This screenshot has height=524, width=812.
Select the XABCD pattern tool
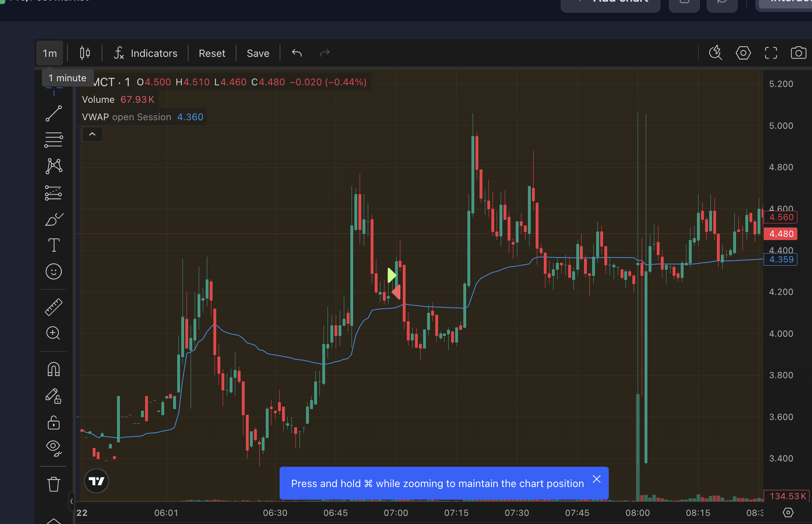[x=54, y=166]
